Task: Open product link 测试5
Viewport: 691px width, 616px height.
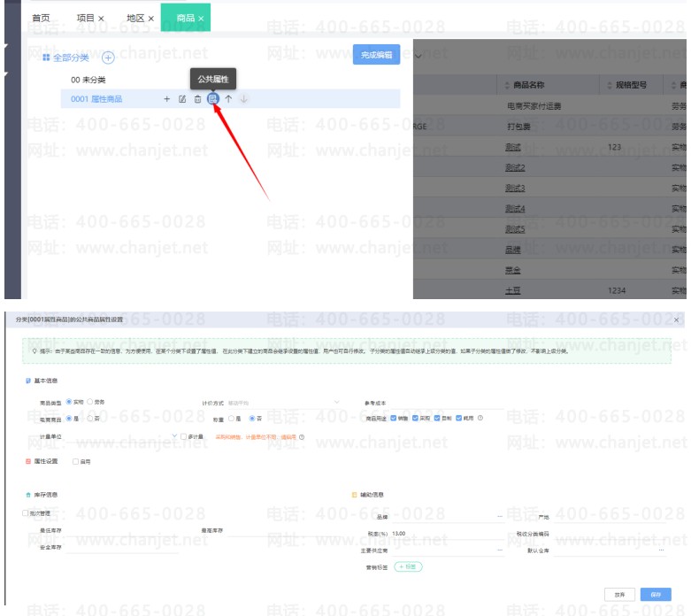Action: [515, 229]
